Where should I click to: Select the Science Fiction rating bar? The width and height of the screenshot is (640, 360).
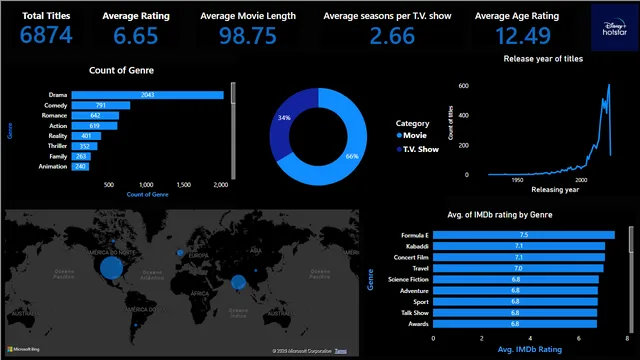516,280
